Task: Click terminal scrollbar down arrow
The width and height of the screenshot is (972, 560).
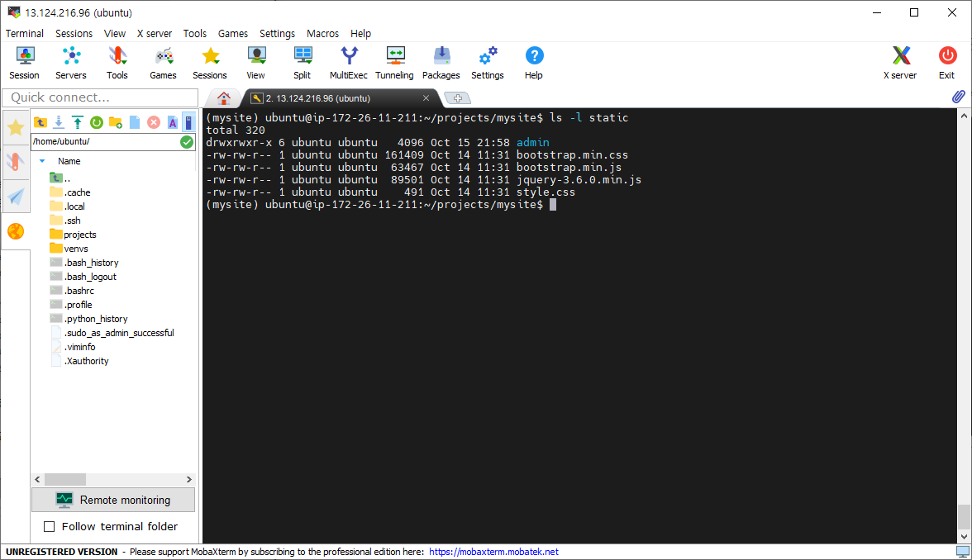Action: (x=964, y=537)
